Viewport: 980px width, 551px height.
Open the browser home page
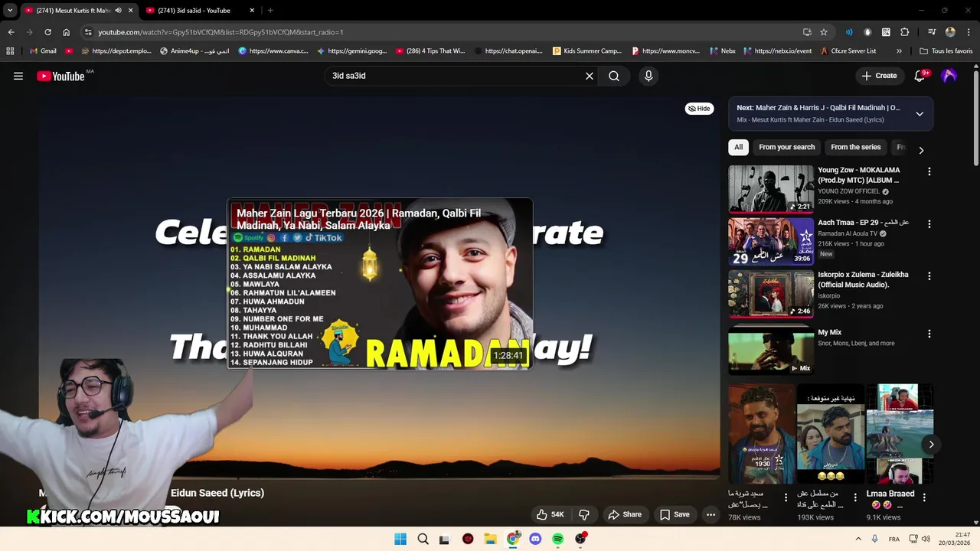click(66, 32)
